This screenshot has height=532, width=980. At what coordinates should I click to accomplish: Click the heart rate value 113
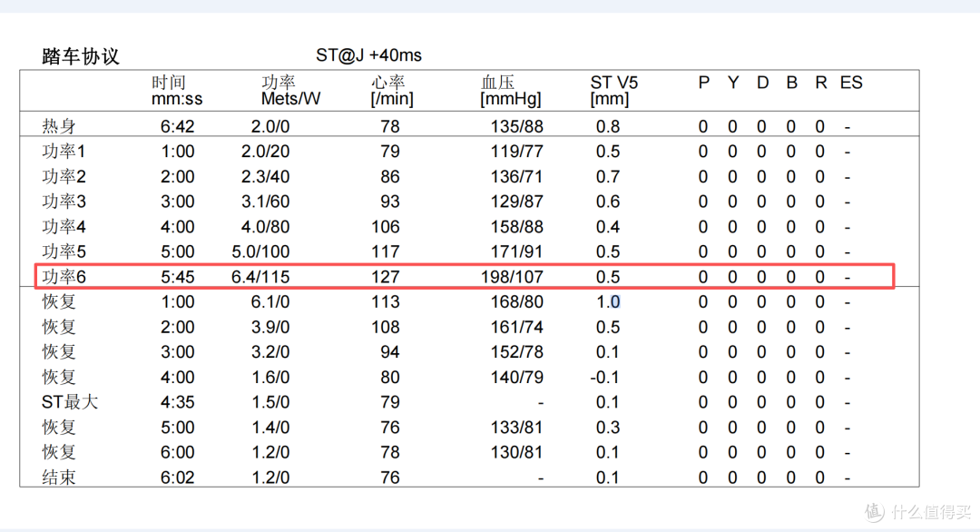click(386, 302)
